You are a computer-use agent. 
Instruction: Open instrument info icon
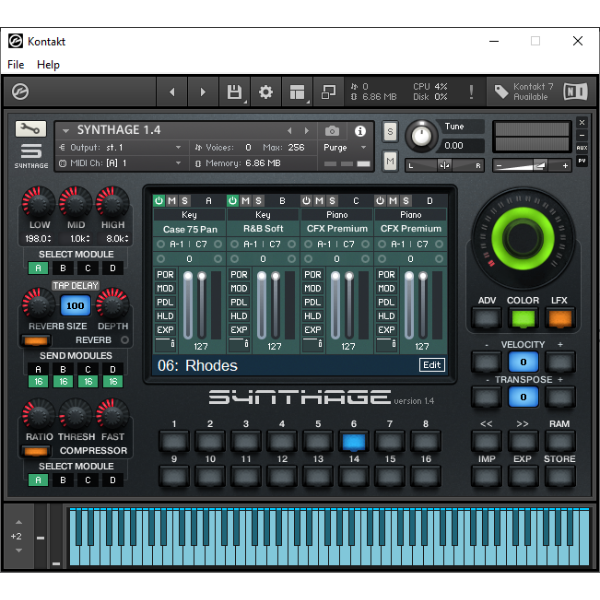pyautogui.click(x=360, y=131)
